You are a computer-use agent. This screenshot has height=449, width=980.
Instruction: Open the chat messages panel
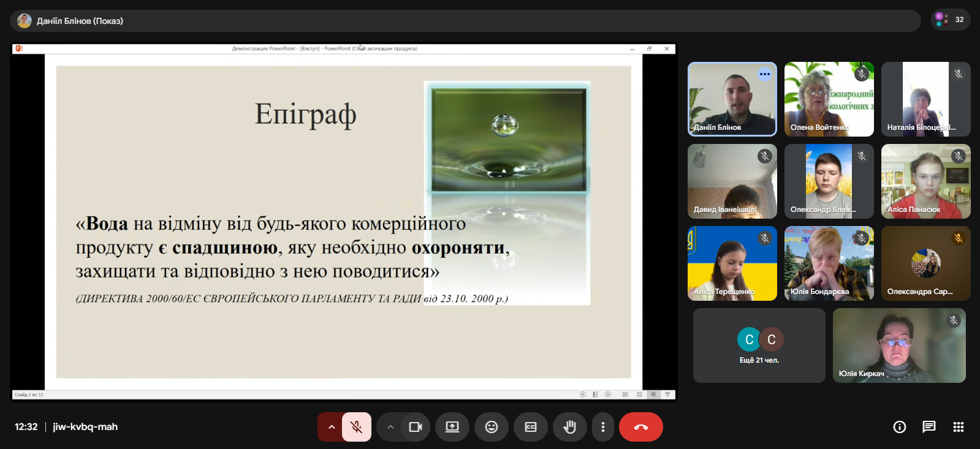pos(929,427)
